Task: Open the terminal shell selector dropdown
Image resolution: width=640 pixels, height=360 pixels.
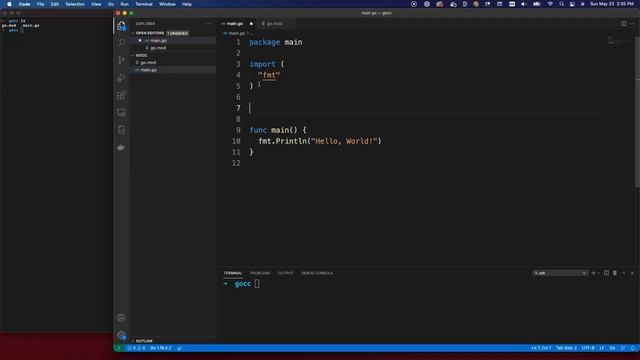Action: tap(560, 273)
